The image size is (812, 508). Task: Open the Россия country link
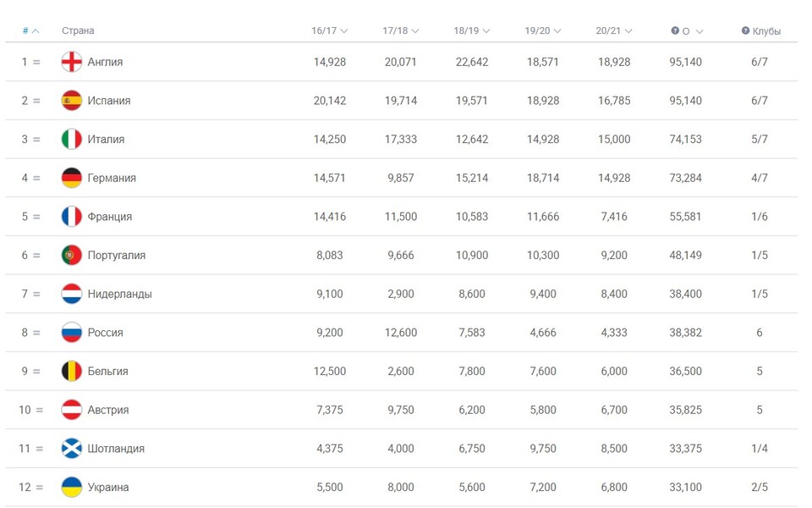point(106,333)
